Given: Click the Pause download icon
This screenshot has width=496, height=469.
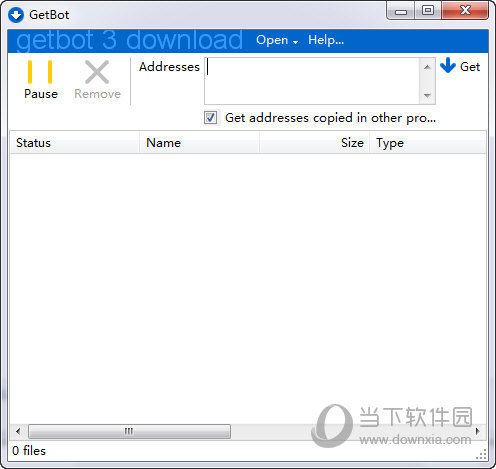Looking at the screenshot, I should click(x=40, y=72).
